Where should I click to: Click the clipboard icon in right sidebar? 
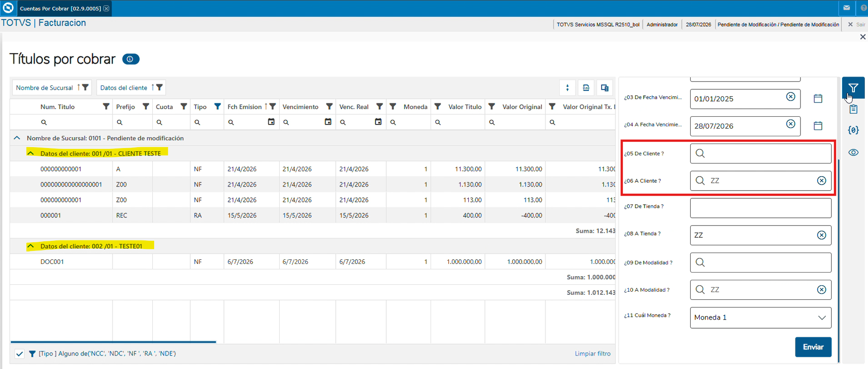point(853,109)
